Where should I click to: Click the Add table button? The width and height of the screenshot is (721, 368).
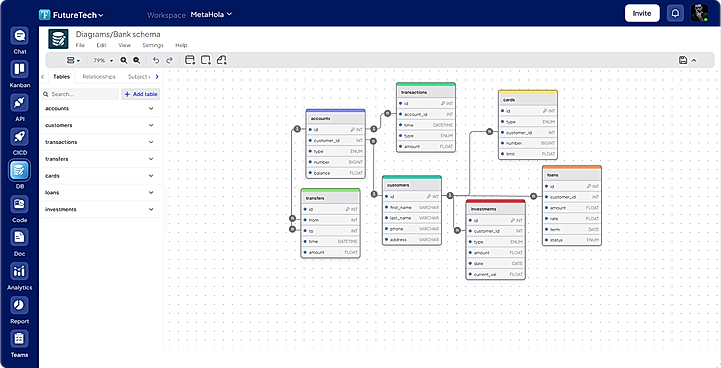(141, 94)
